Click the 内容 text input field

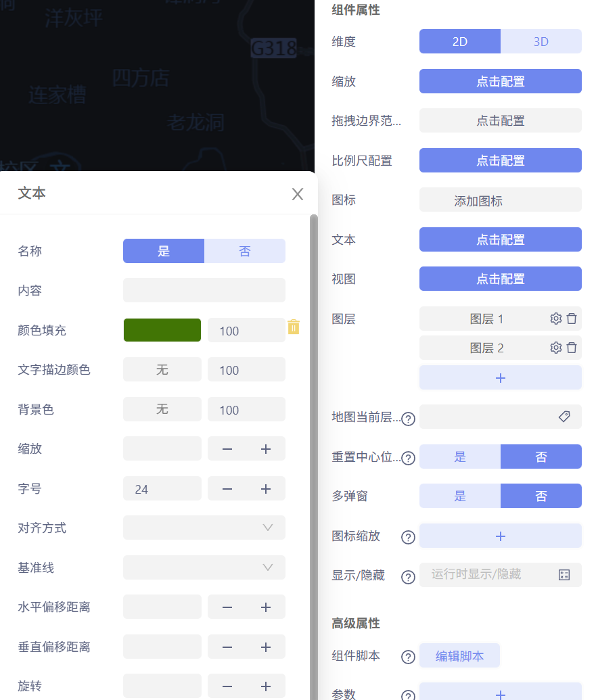pyautogui.click(x=203, y=290)
